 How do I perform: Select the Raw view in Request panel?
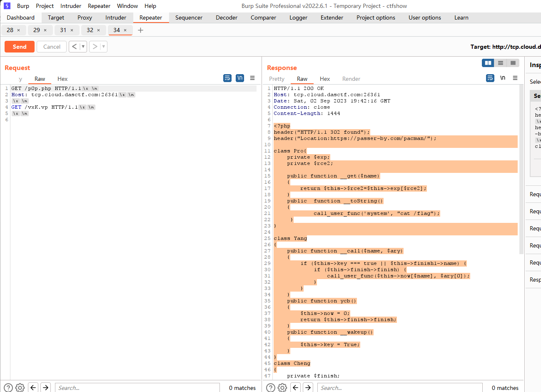point(40,79)
